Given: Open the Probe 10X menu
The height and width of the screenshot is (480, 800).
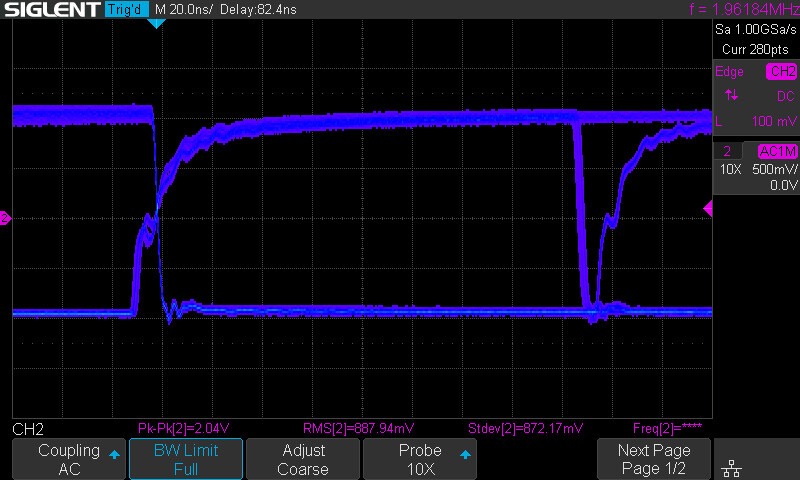Looking at the screenshot, I should 420,459.
